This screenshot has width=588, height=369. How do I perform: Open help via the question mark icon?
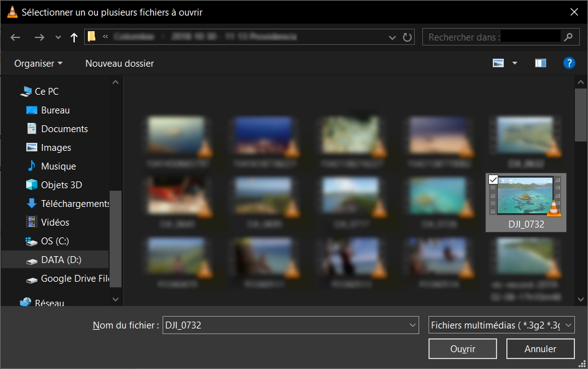(x=569, y=62)
